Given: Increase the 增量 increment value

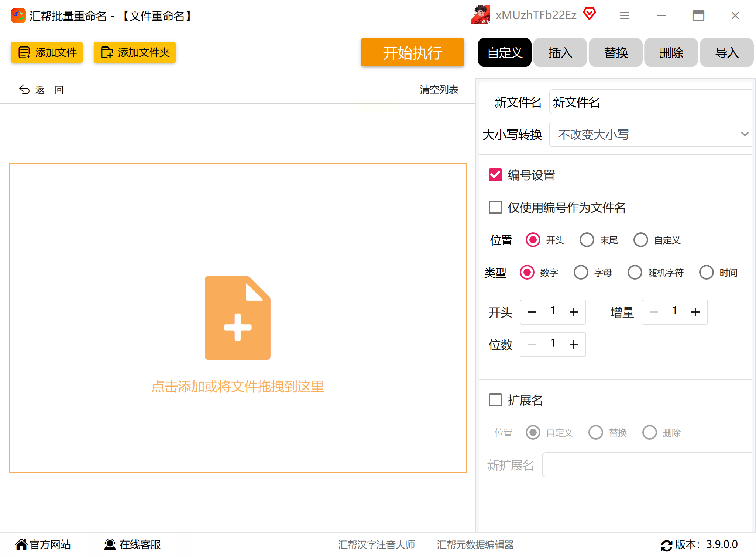Looking at the screenshot, I should pyautogui.click(x=695, y=312).
